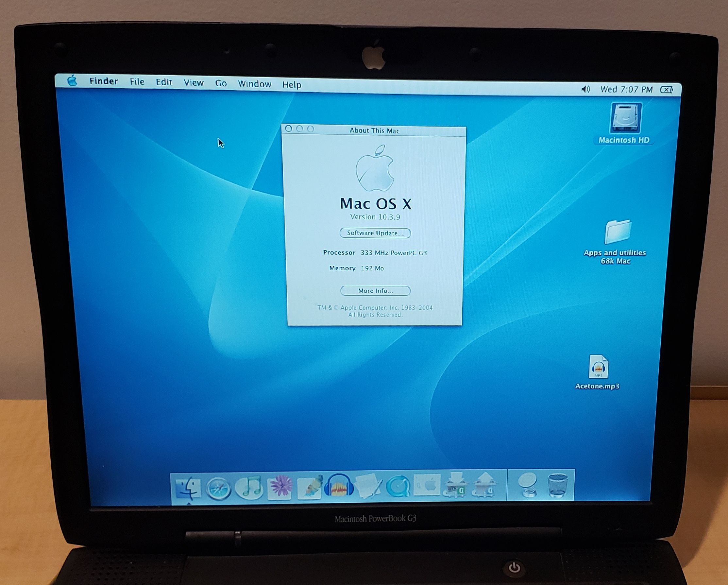Open the Apple menu
The image size is (728, 585).
(72, 81)
